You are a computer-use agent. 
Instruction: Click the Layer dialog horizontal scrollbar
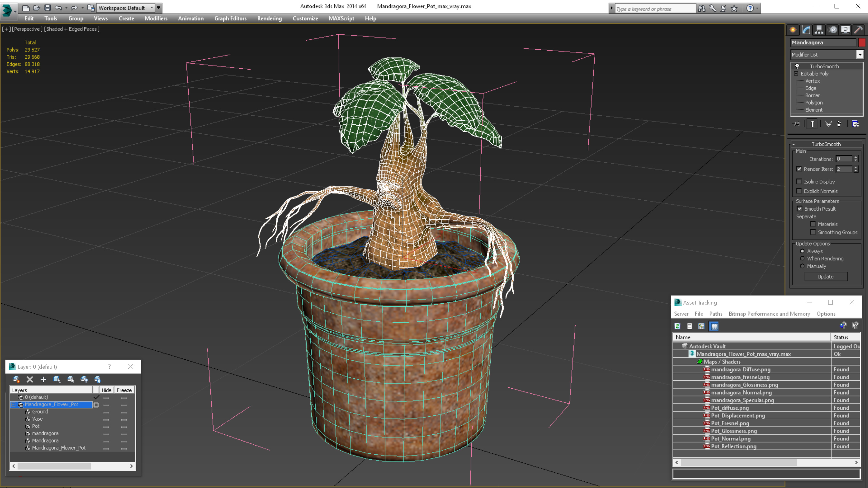(x=72, y=466)
